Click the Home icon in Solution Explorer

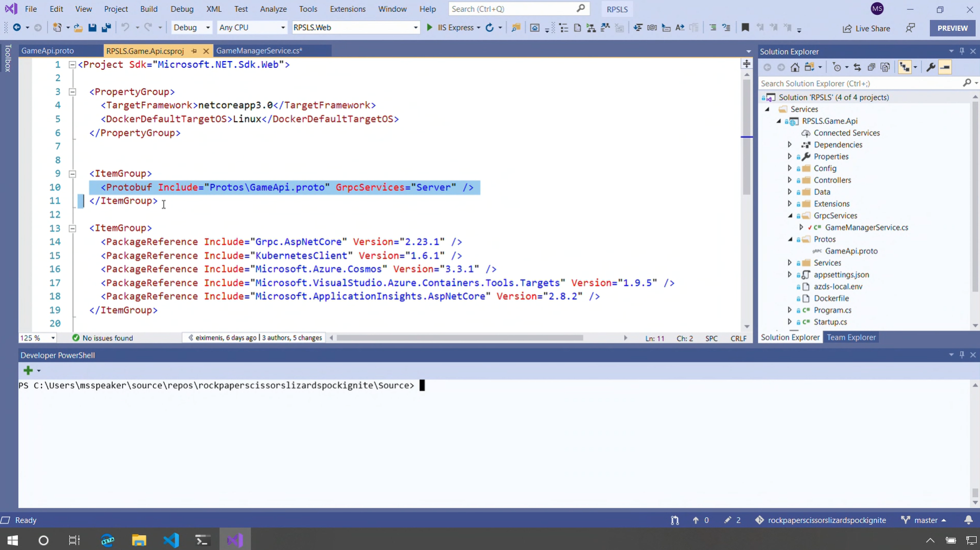pos(795,67)
